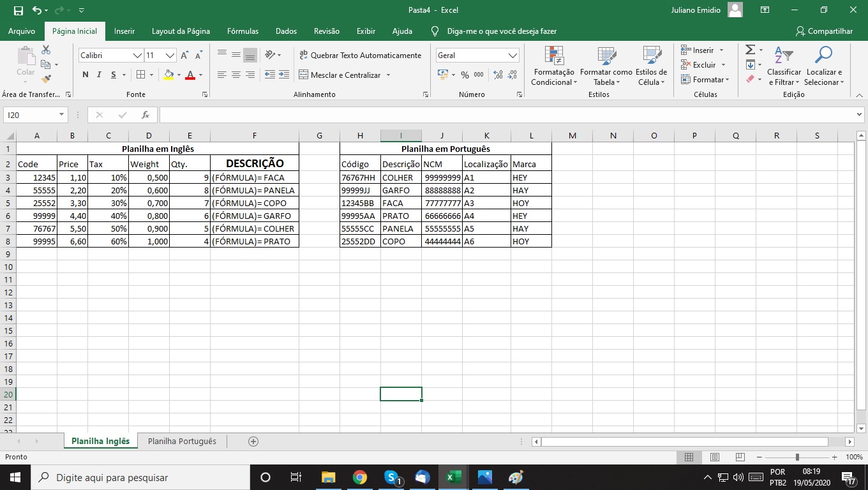Click decrease indent icon
This screenshot has height=490, width=868.
(269, 75)
